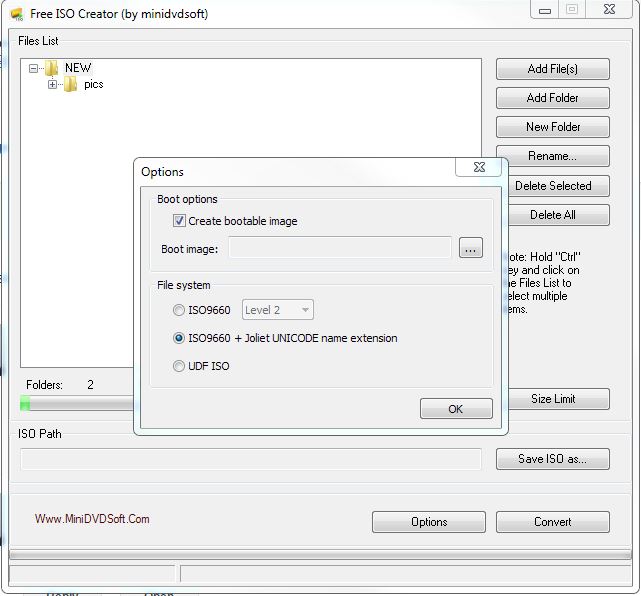The image size is (641, 596).
Task: Click the Boot image path field
Action: pyautogui.click(x=340, y=248)
